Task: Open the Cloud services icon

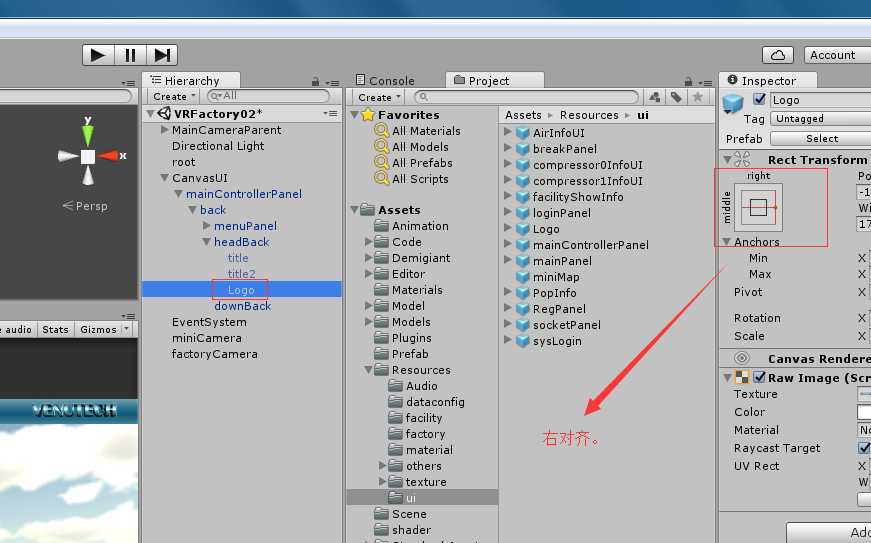Action: [778, 55]
